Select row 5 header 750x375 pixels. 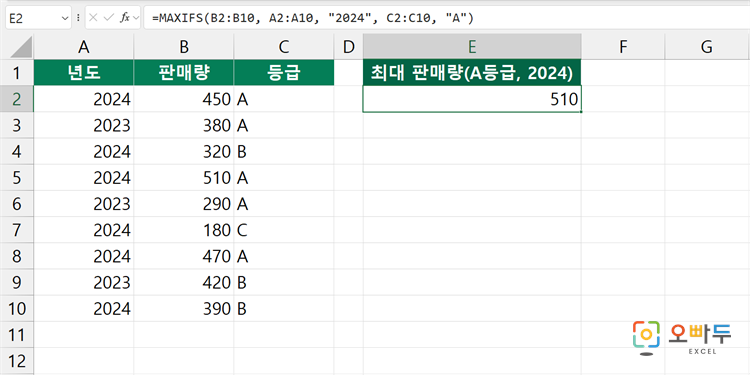(x=17, y=178)
